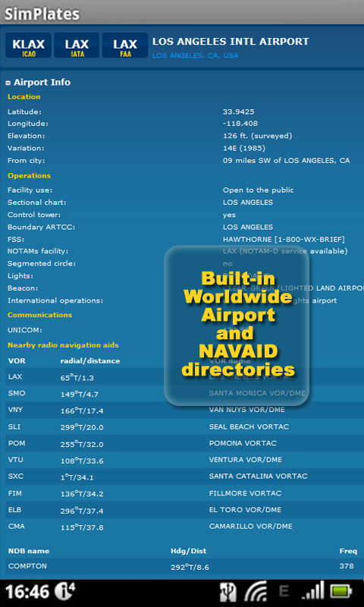Tap the latitude value 33.9425
The image size is (364, 607).
(239, 112)
